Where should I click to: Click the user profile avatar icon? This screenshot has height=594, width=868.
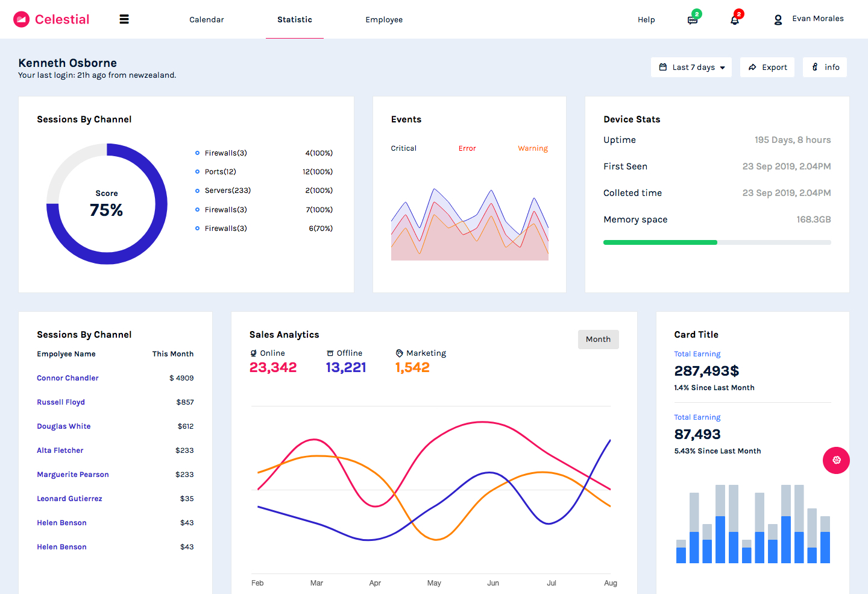[x=778, y=20]
